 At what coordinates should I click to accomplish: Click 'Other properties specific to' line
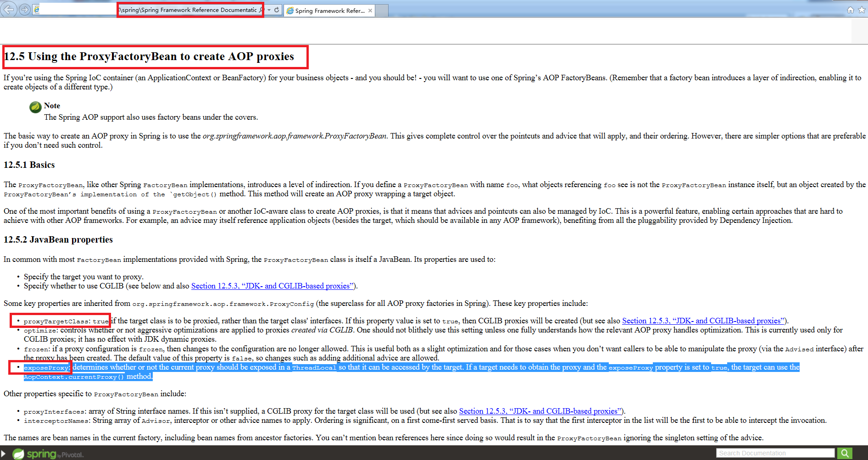95,393
